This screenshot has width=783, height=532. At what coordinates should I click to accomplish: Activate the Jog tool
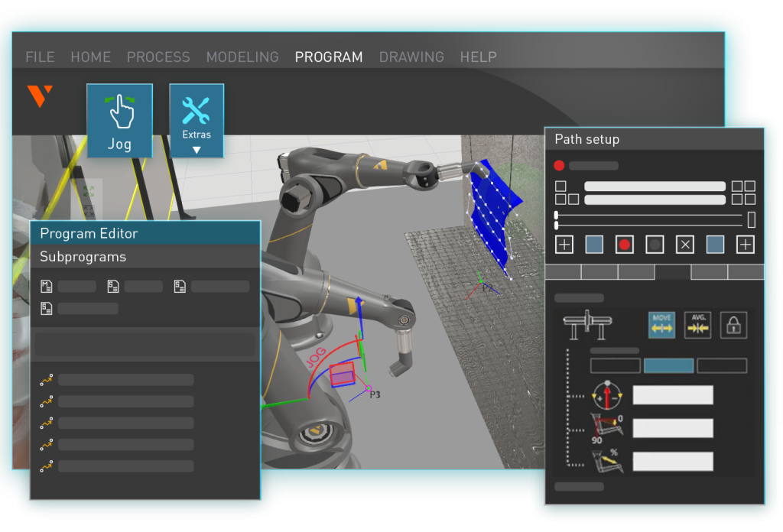point(119,120)
